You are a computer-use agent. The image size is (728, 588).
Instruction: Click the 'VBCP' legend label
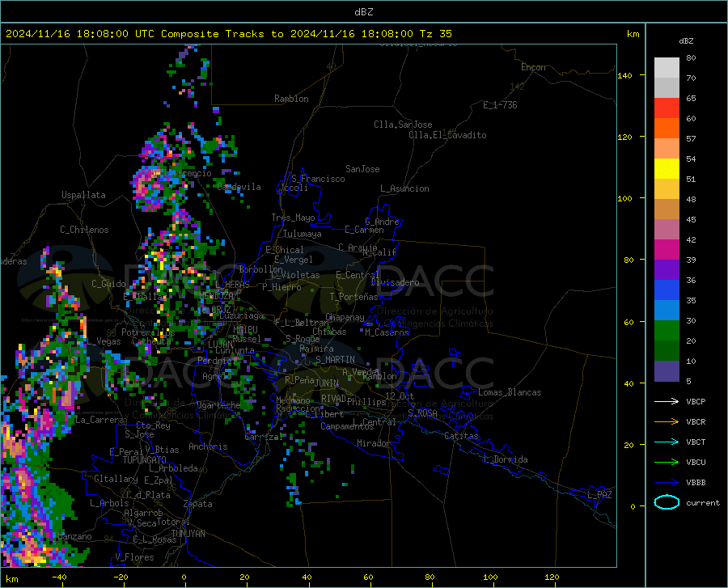(696, 401)
